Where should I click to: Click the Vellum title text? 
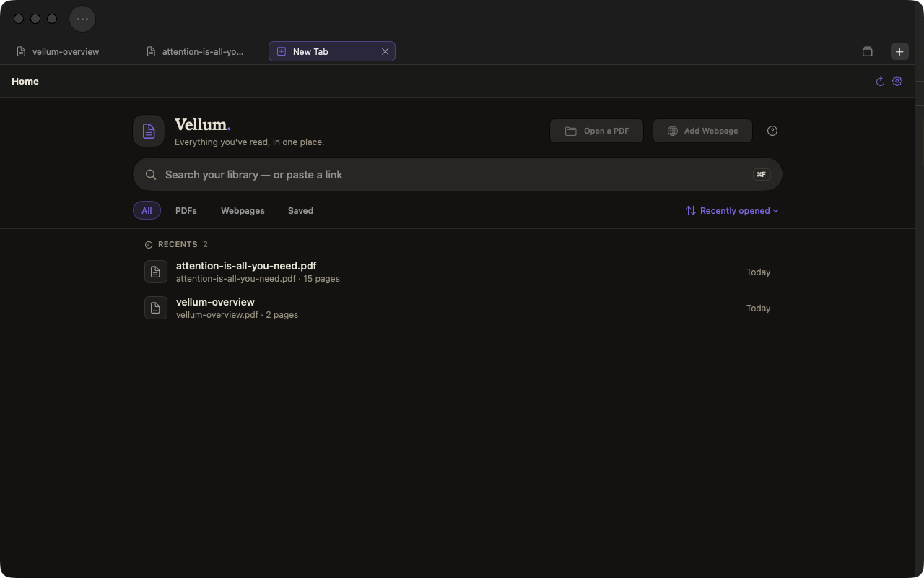(x=202, y=124)
